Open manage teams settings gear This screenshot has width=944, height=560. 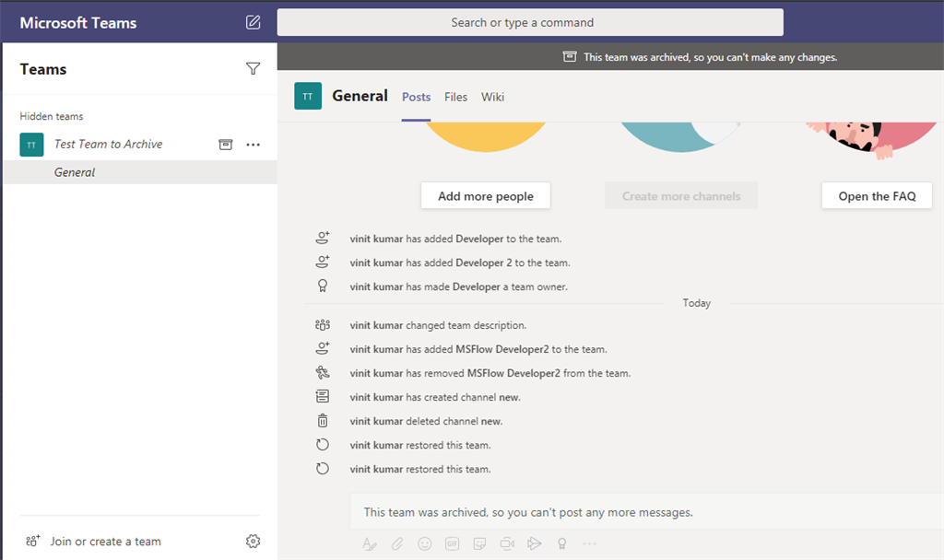point(254,542)
